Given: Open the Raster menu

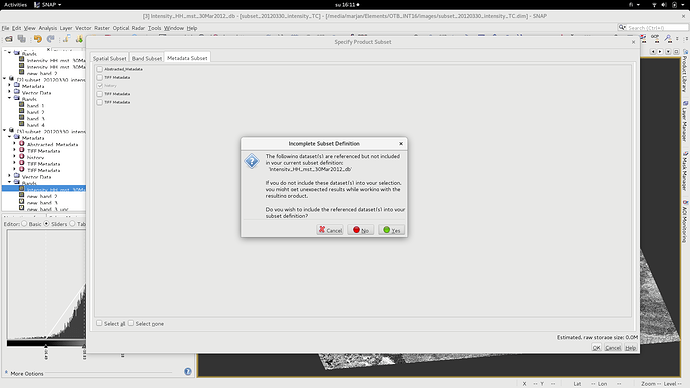Looking at the screenshot, I should pyautogui.click(x=102, y=28).
